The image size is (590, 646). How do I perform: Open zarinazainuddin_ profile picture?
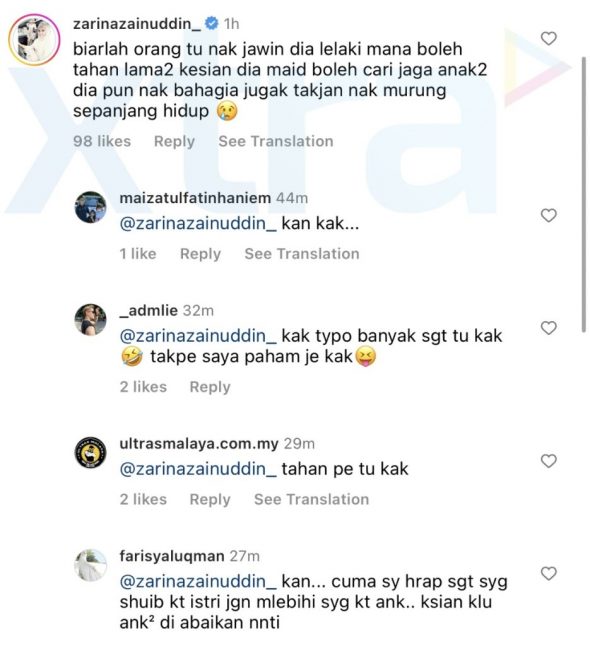(34, 40)
